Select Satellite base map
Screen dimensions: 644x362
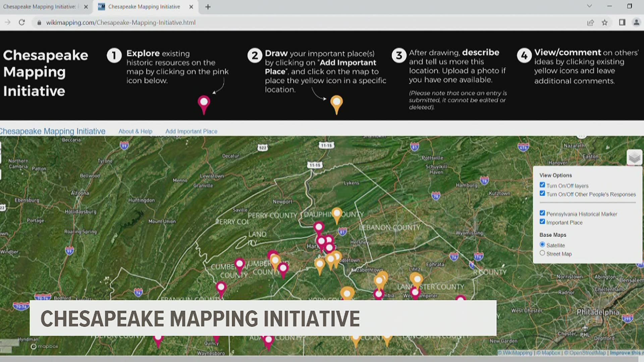click(542, 244)
